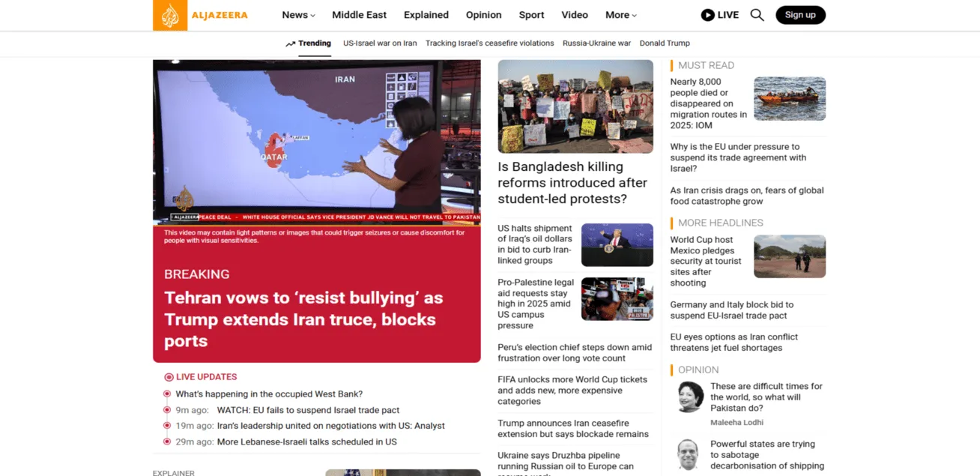Open the Explained section
Image resolution: width=980 pixels, height=476 pixels.
pyautogui.click(x=426, y=15)
